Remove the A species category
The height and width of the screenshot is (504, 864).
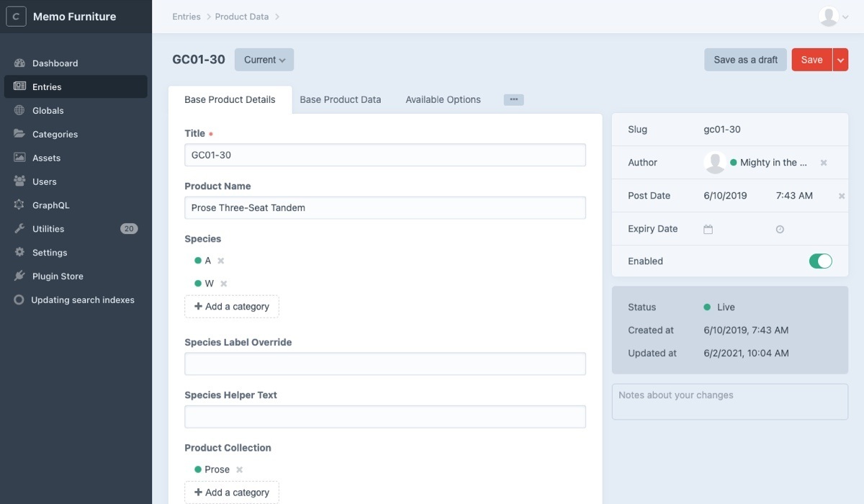221,261
